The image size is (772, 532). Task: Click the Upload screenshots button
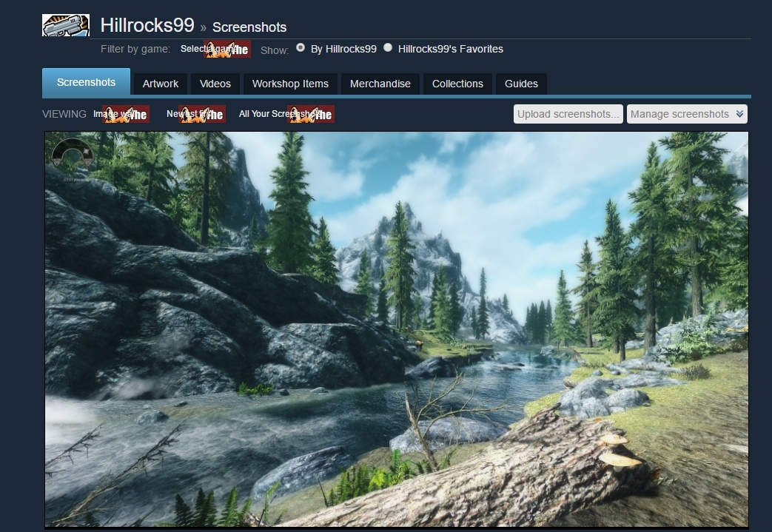click(x=568, y=114)
